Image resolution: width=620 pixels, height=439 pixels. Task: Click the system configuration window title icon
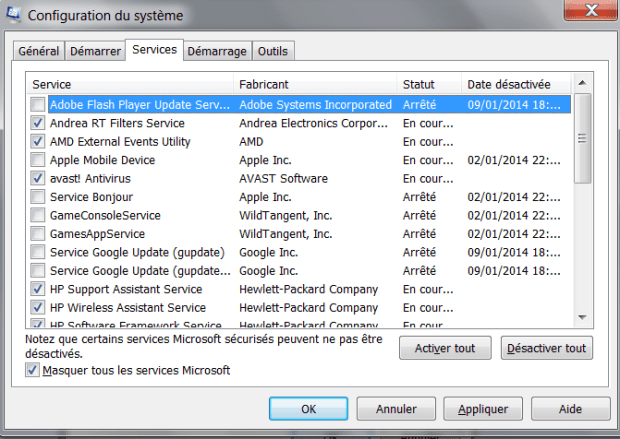coord(13,15)
